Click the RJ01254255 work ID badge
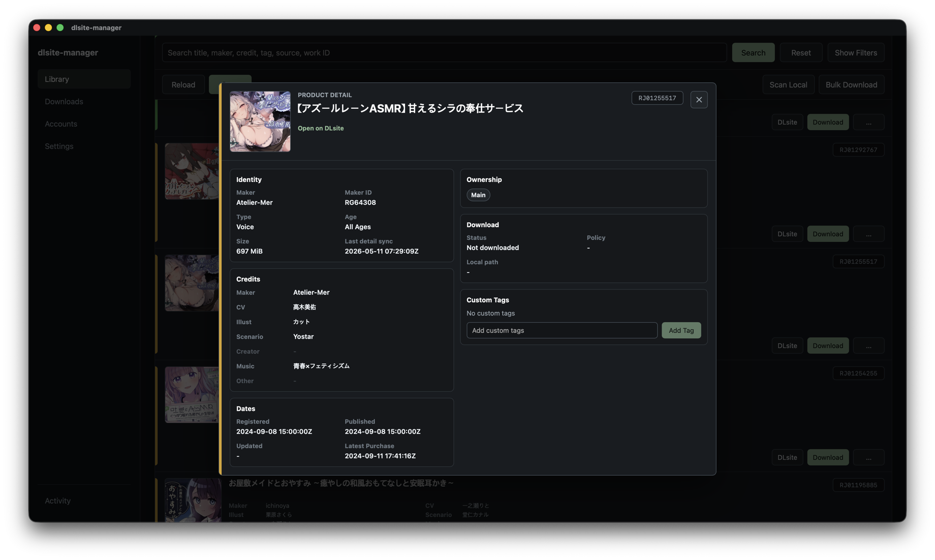935x560 pixels. click(x=858, y=374)
